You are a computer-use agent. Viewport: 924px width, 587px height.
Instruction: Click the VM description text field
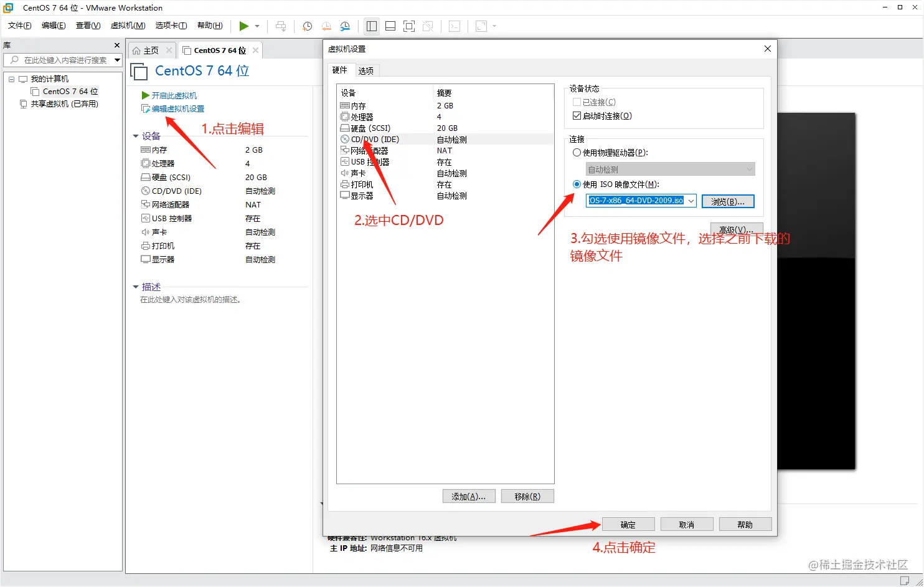[191, 300]
